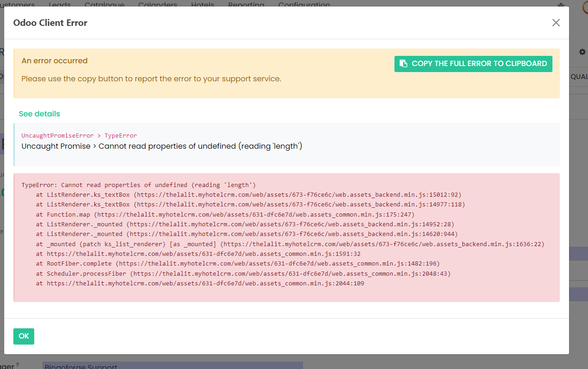The height and width of the screenshot is (369, 588).
Task: Expand the Reporting menu
Action: pos(246,3)
